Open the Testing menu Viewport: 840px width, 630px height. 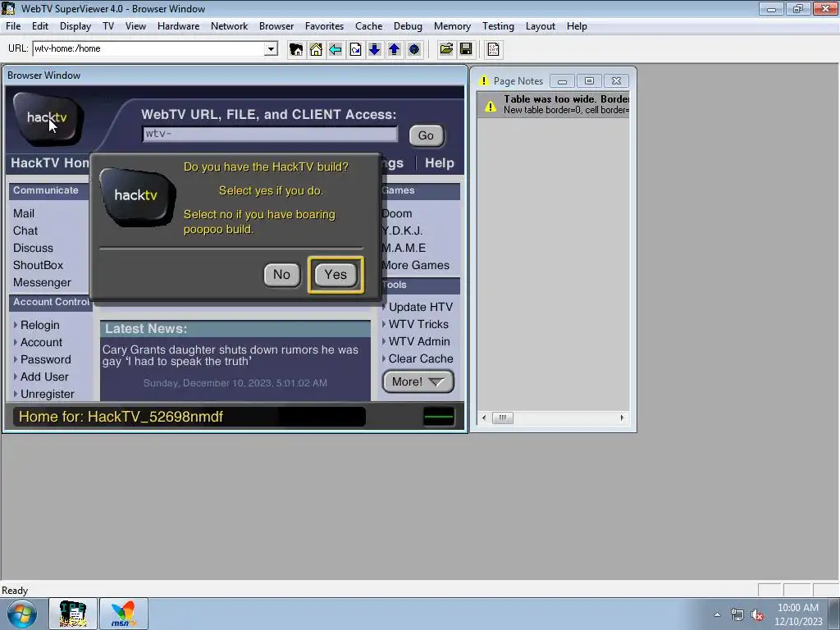click(498, 25)
